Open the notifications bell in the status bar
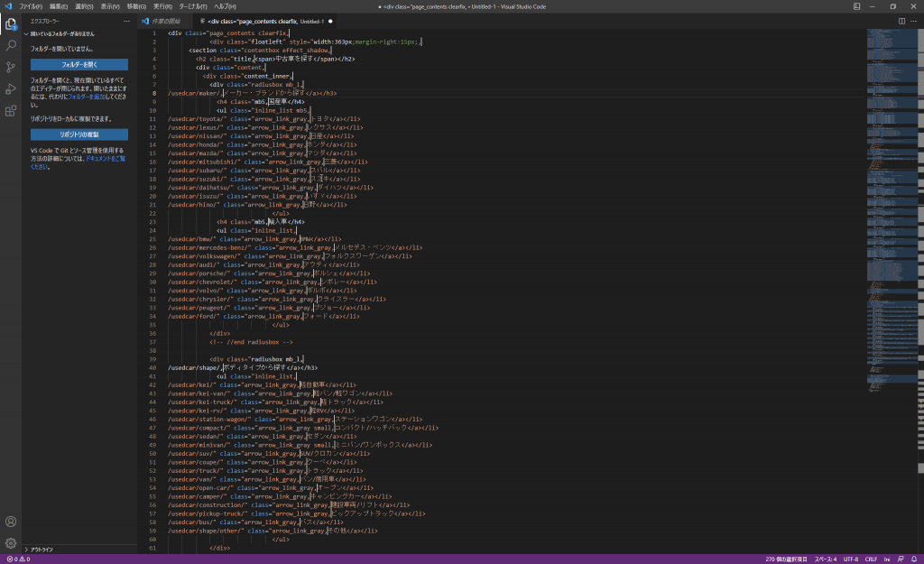Screen dimensions: 924x564 click(x=914, y=559)
